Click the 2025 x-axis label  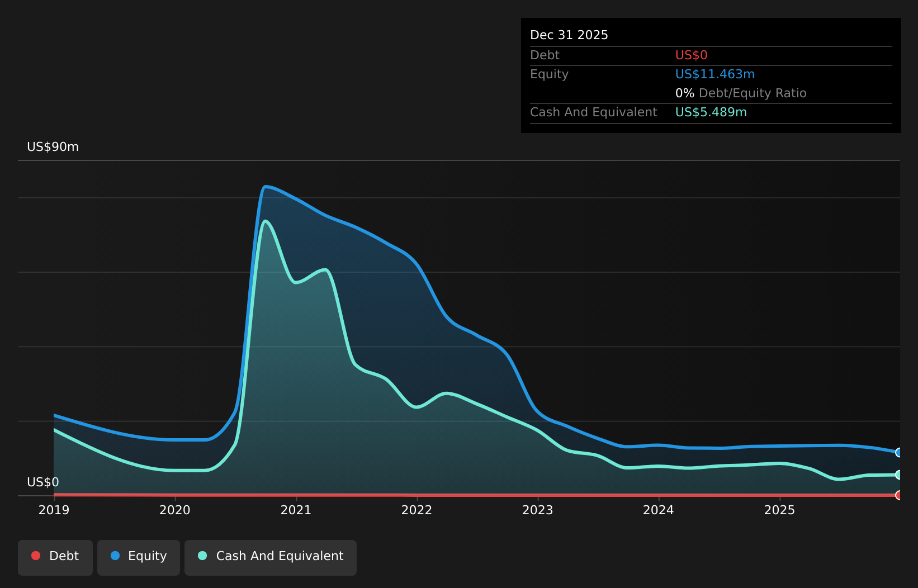pyautogui.click(x=779, y=510)
